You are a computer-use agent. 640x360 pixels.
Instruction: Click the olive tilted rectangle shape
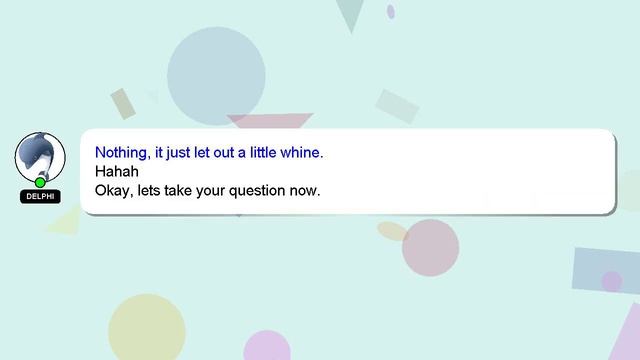tap(123, 104)
